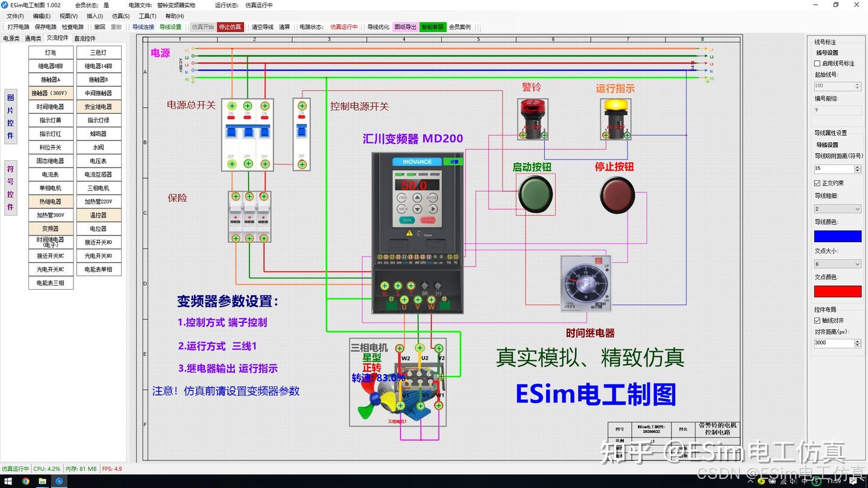
Task: Open the 帮助(H) menu
Action: point(174,16)
